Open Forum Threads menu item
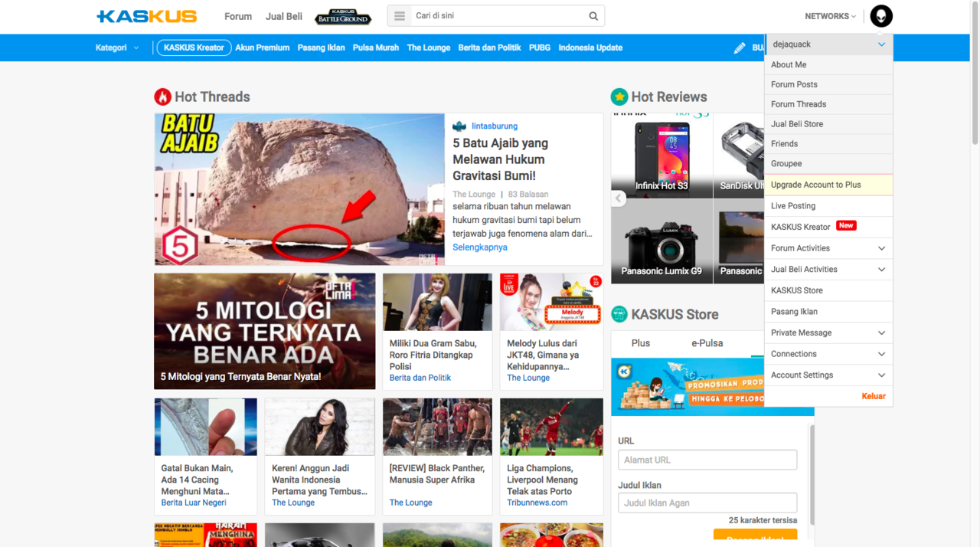 click(828, 104)
